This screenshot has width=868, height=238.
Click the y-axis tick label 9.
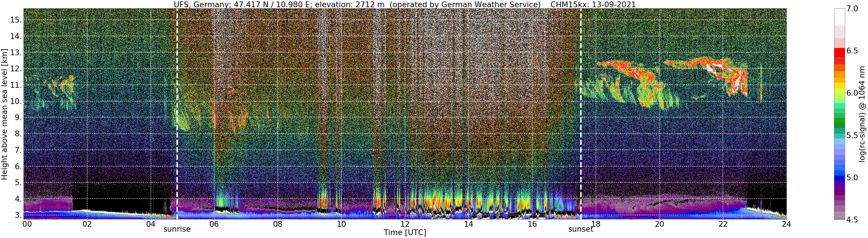point(18,118)
